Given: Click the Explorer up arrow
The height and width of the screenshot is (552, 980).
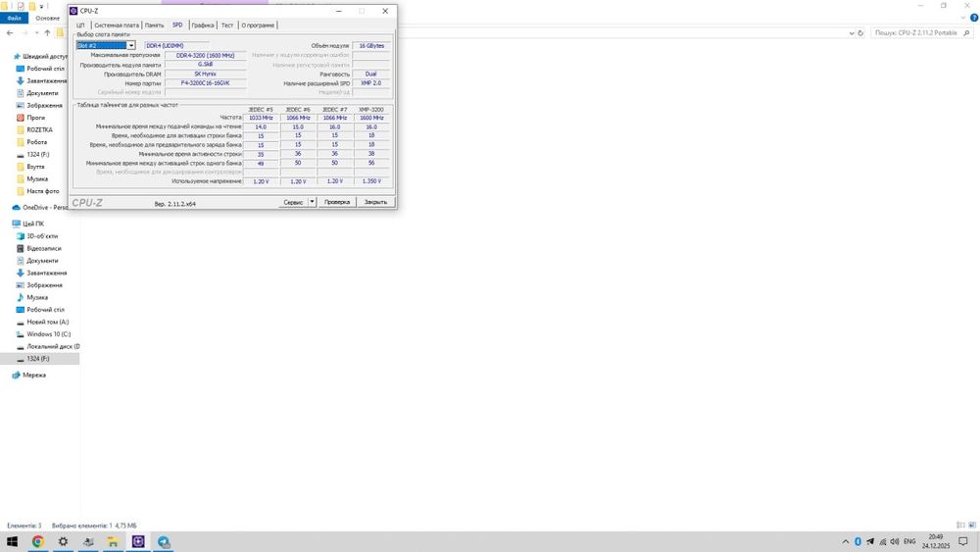Looking at the screenshot, I should tap(47, 32).
